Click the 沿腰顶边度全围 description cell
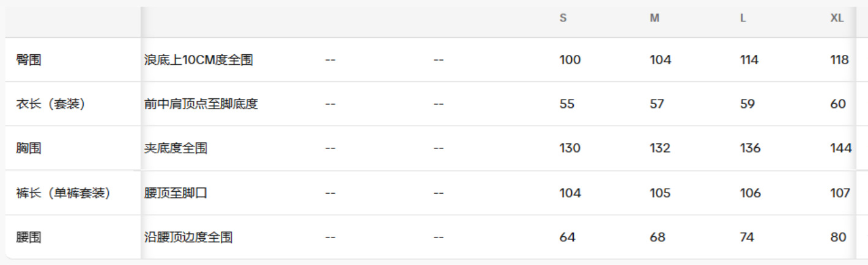The image size is (868, 265). pyautogui.click(x=188, y=237)
